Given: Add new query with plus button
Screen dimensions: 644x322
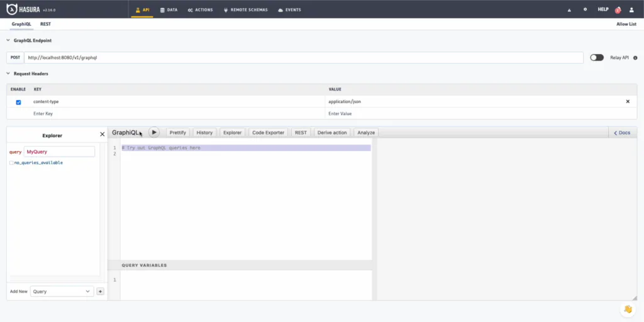Looking at the screenshot, I should click(100, 291).
